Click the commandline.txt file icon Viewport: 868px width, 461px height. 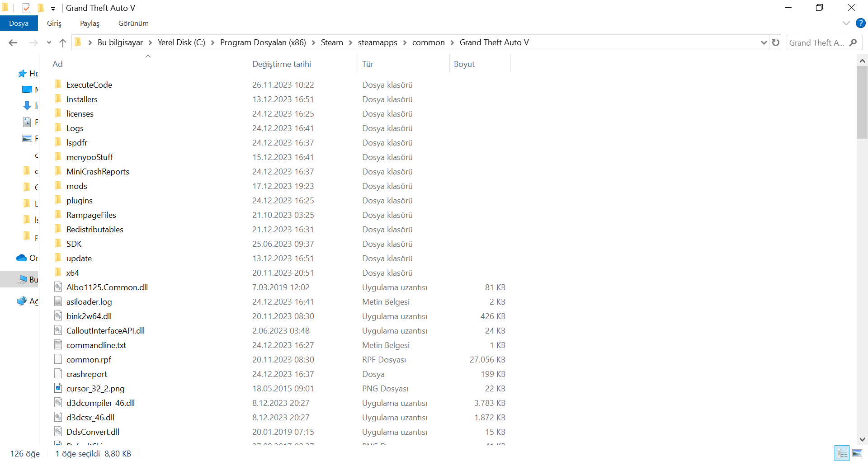coord(58,345)
